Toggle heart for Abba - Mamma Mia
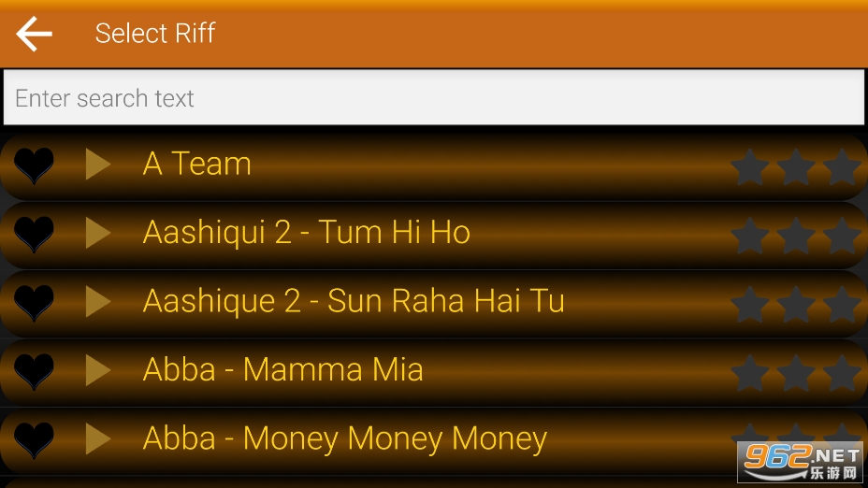 (34, 371)
